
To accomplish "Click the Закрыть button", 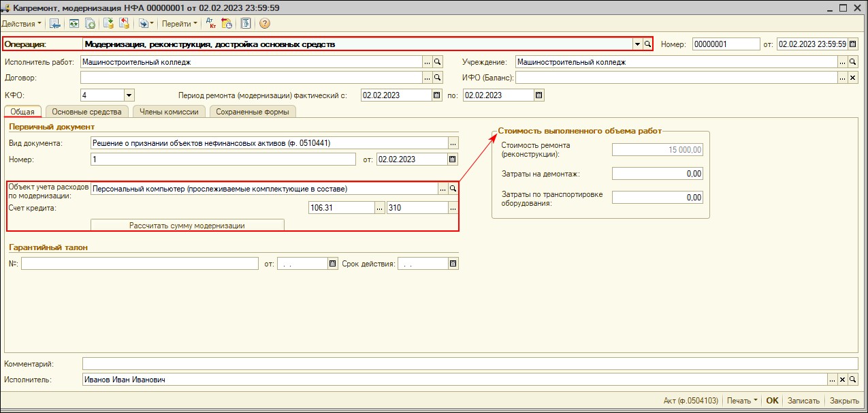I will (844, 401).
